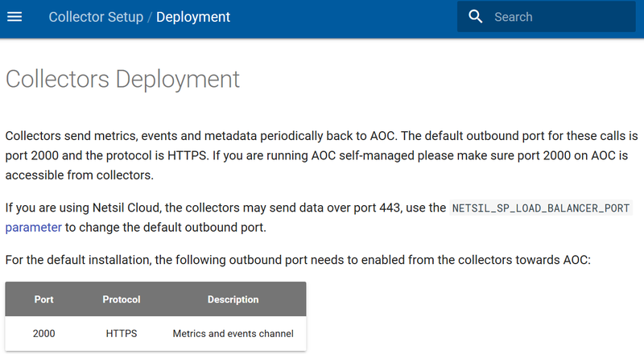Click the Port column header
Screen dimensions: 644x354
pyautogui.click(x=44, y=299)
